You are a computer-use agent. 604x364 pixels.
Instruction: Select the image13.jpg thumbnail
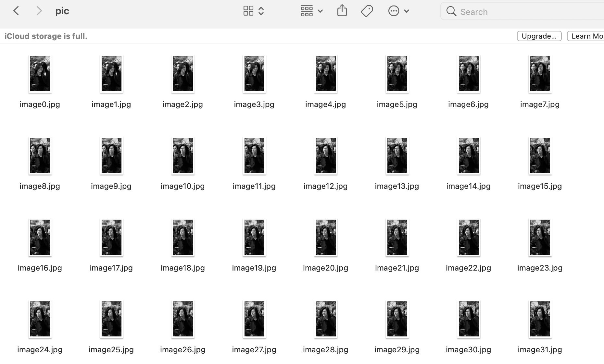click(x=397, y=155)
